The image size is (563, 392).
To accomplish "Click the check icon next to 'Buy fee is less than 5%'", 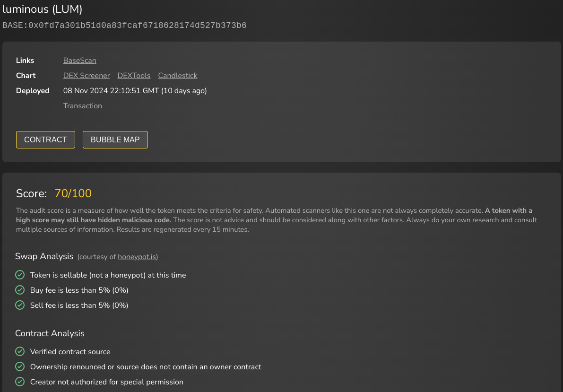I will [20, 290].
